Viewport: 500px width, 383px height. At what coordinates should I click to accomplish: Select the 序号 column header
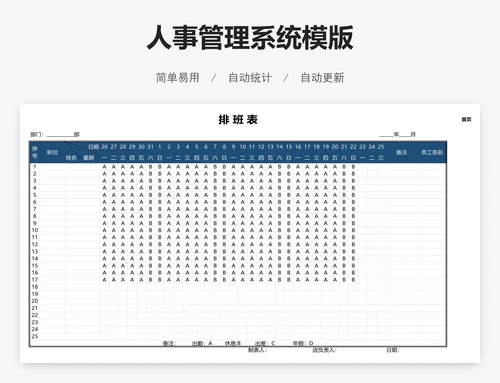pyautogui.click(x=35, y=152)
